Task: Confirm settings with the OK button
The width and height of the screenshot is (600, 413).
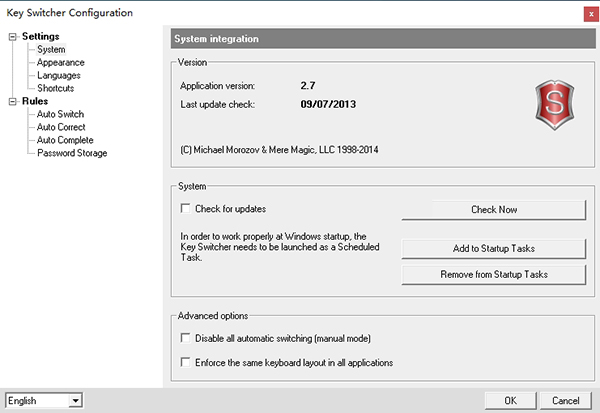Action: pos(510,401)
